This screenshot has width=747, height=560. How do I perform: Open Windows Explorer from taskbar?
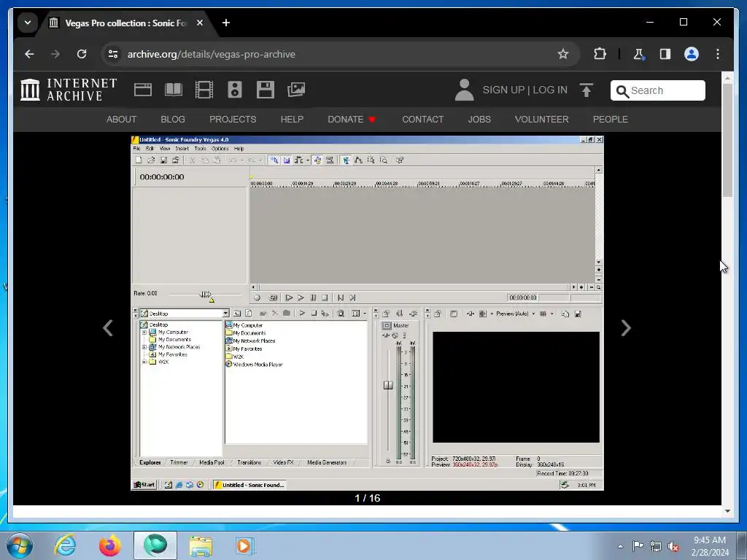point(201,545)
